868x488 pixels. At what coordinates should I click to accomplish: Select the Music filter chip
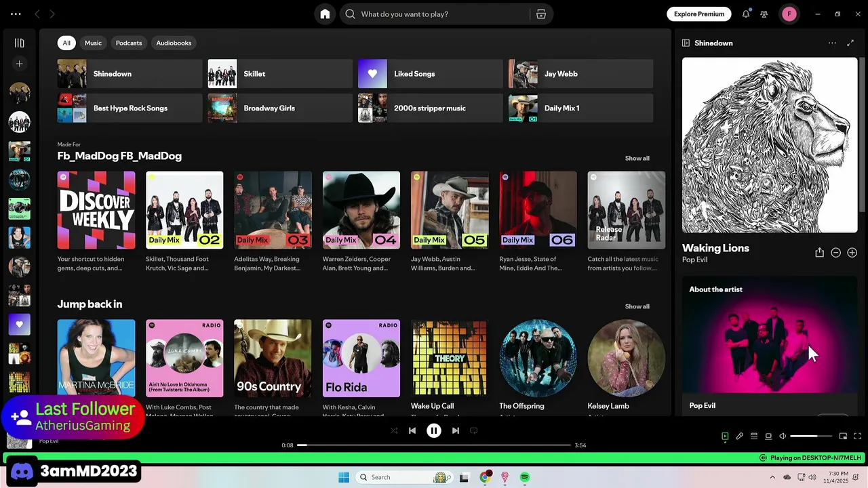point(93,43)
